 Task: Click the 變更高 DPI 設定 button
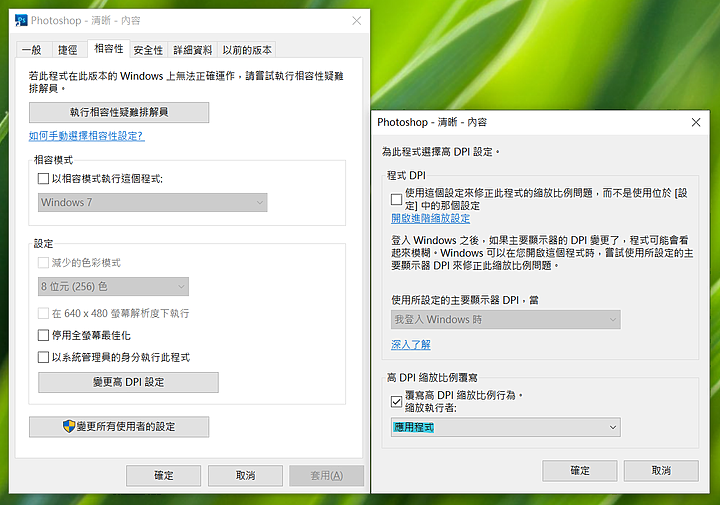[128, 382]
